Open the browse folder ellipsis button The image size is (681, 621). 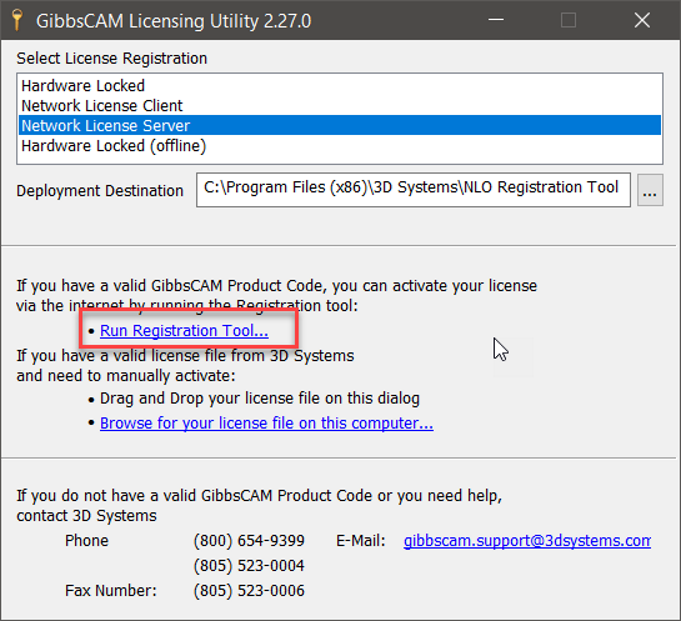coord(650,190)
